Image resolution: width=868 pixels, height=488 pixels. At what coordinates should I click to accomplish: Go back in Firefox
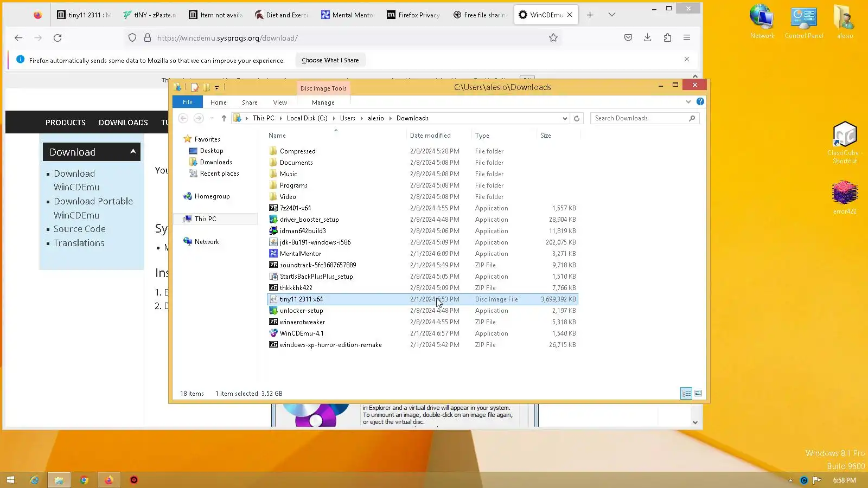tap(18, 38)
